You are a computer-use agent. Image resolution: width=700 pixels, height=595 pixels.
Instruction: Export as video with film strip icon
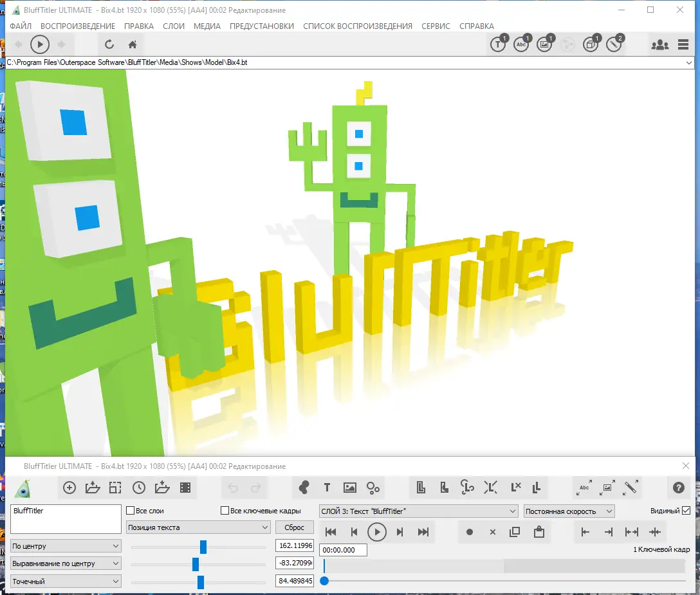(x=185, y=488)
